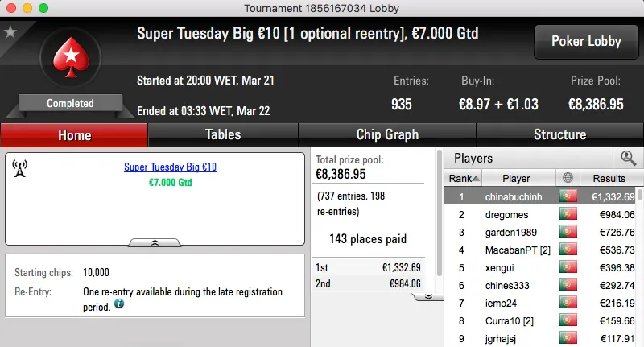Sort players by the Rank column
Viewport: 644px width, 347px height.
point(464,178)
